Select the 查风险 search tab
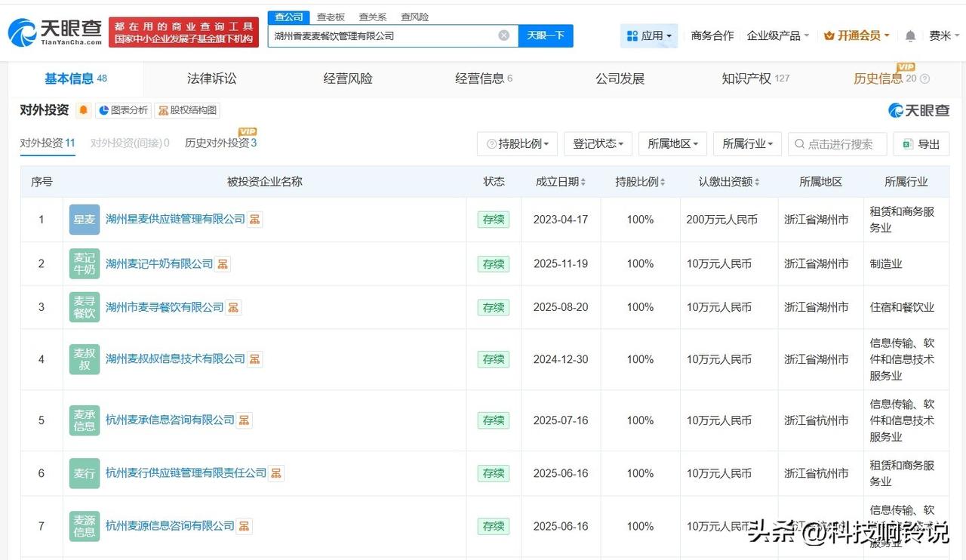This screenshot has width=966, height=560. coord(414,17)
